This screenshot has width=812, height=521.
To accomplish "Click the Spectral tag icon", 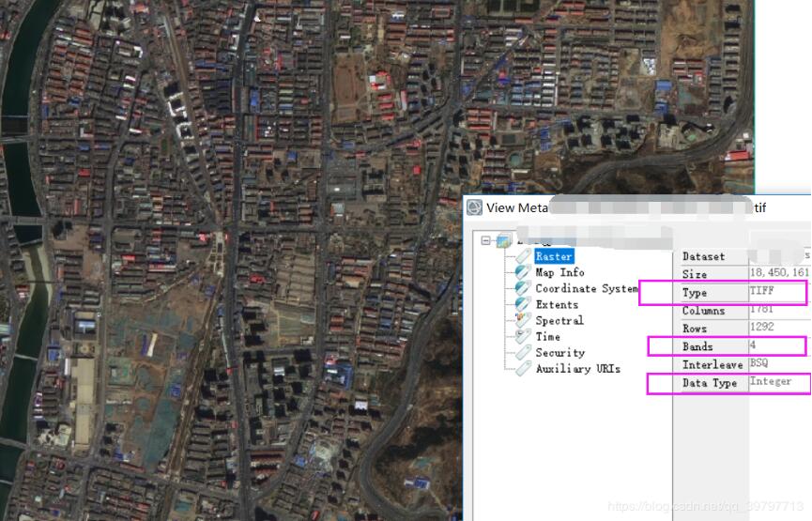I will point(523,320).
